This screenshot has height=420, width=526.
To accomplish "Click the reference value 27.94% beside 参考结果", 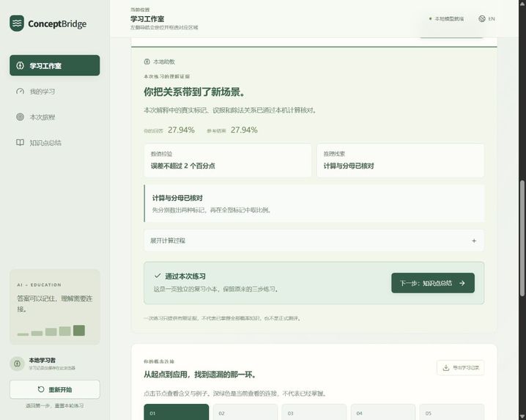I will coord(244,130).
